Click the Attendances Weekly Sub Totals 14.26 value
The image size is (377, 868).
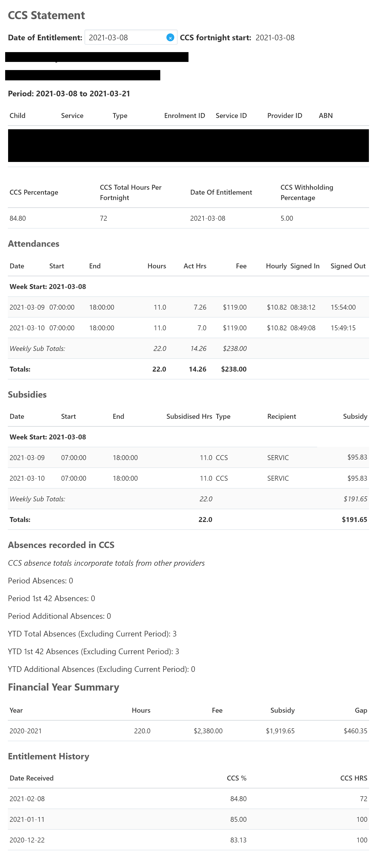pyautogui.click(x=198, y=348)
